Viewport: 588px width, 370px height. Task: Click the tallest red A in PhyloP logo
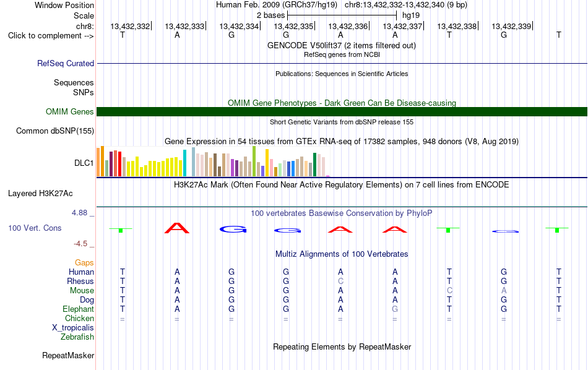177,228
